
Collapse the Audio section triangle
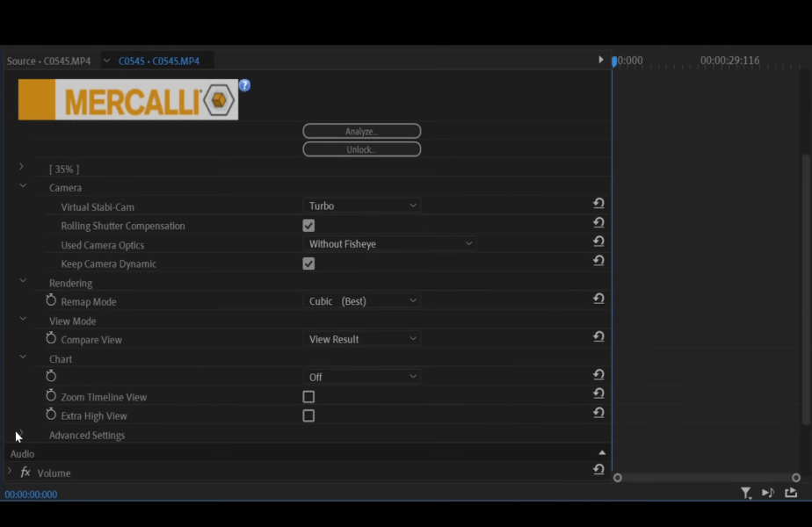pyautogui.click(x=602, y=453)
